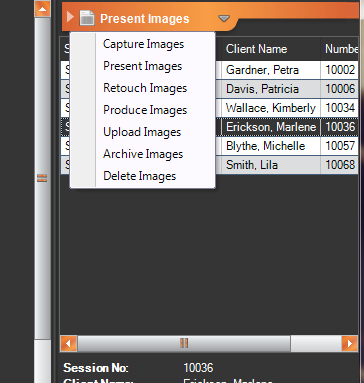Click the vertical scrollbar up arrow
This screenshot has width=364, height=383.
coord(42,9)
